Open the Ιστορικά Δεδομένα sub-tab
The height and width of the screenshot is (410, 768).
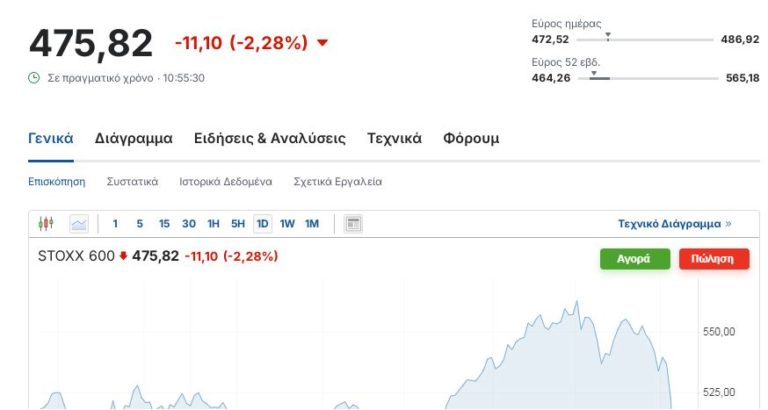tap(226, 182)
